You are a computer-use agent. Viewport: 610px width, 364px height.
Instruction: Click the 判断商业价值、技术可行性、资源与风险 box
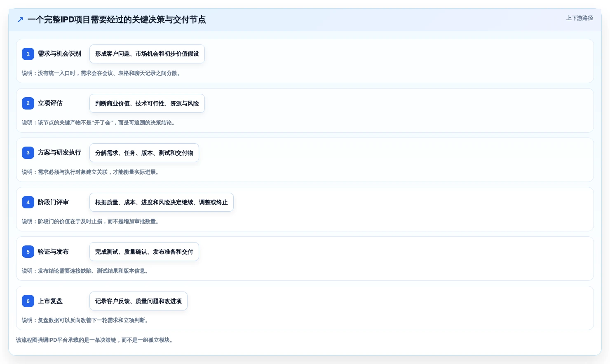coord(147,103)
